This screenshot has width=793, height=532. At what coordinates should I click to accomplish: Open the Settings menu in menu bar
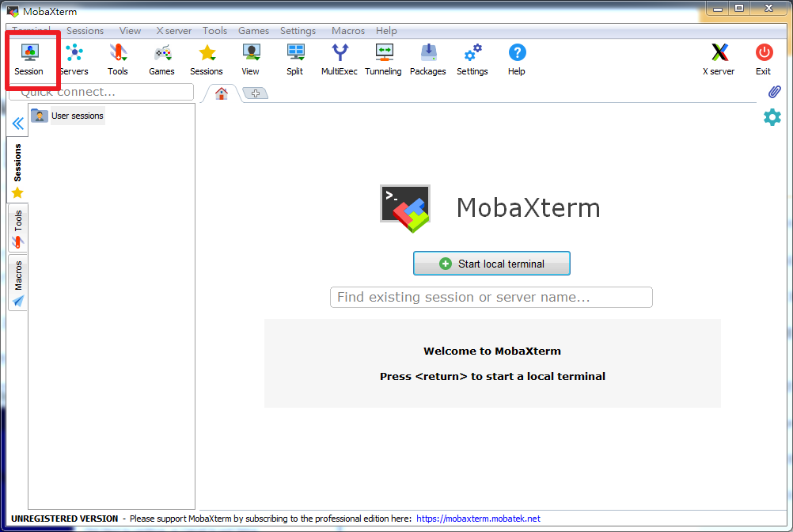point(298,31)
